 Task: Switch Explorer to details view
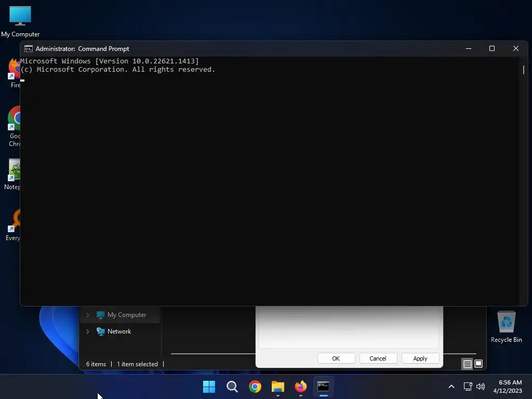(467, 364)
